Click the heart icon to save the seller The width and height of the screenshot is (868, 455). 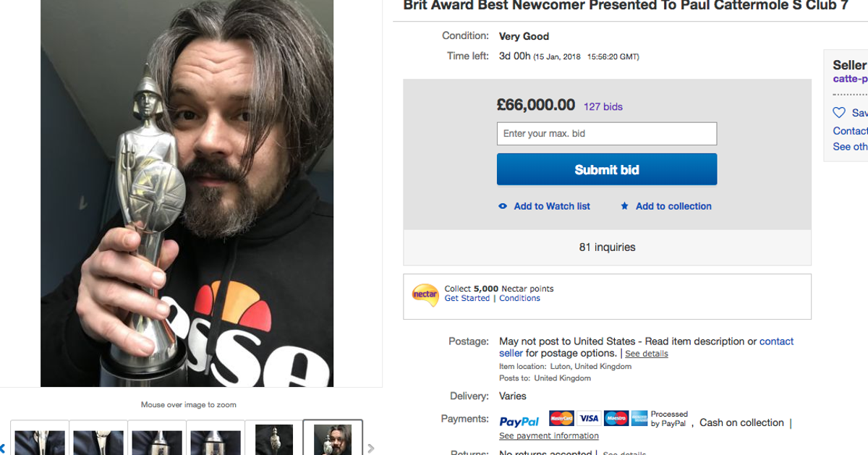click(x=838, y=113)
